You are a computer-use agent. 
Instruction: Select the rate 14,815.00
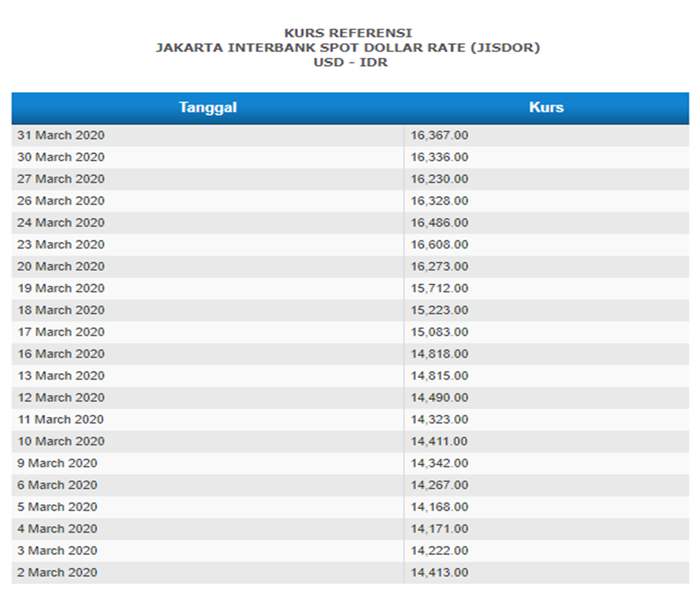pos(440,376)
